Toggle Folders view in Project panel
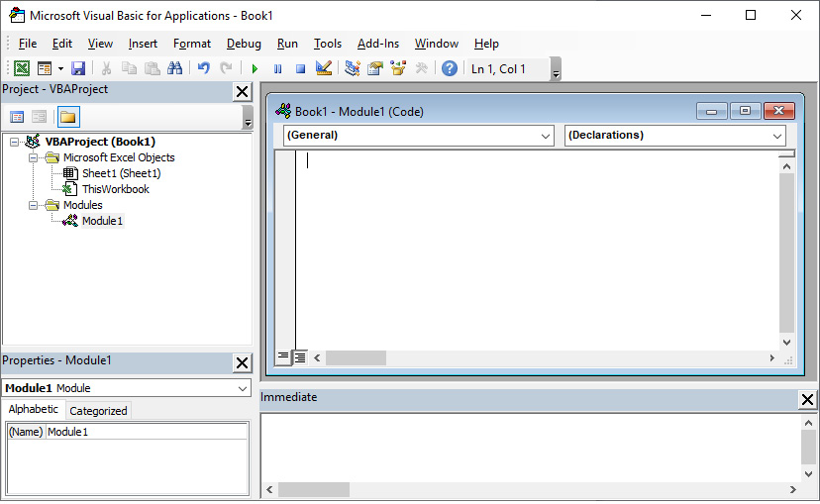Screen dimensions: 820x504 pos(68,117)
